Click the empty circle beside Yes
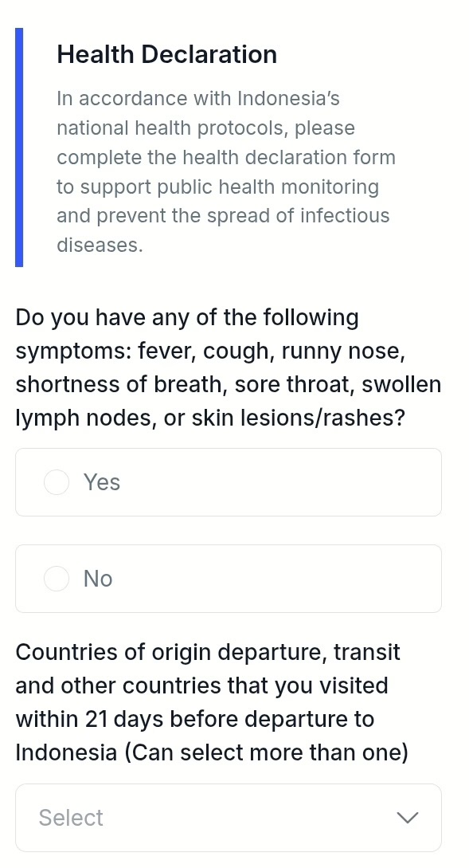Viewport: 469px width, 868px height. tap(57, 482)
